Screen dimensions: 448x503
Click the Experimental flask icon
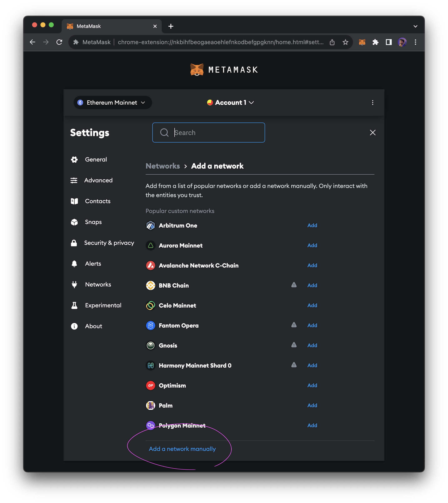(74, 305)
